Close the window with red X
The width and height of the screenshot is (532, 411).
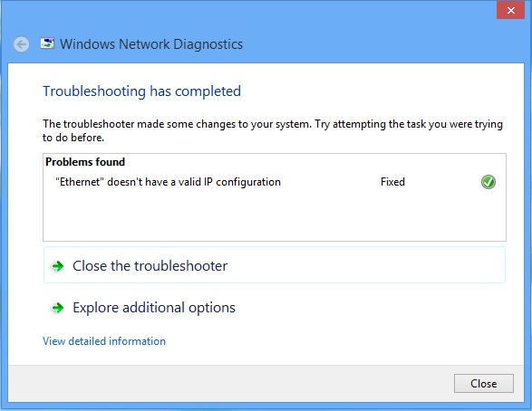(510, 10)
